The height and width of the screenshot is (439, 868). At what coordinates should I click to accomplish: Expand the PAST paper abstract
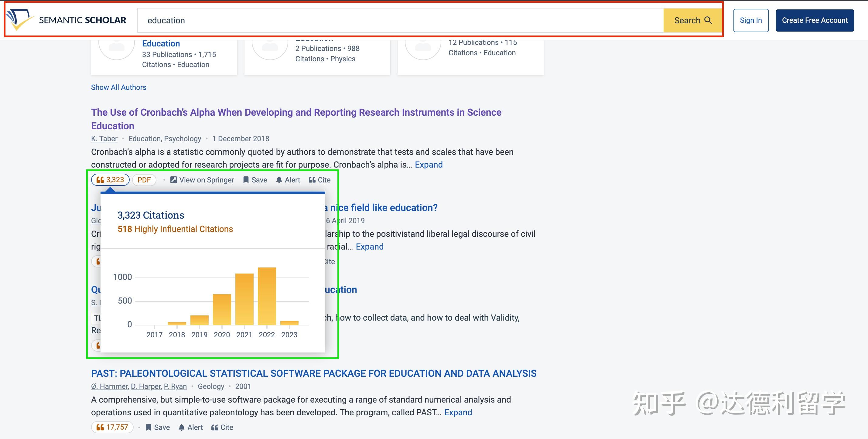pyautogui.click(x=458, y=412)
